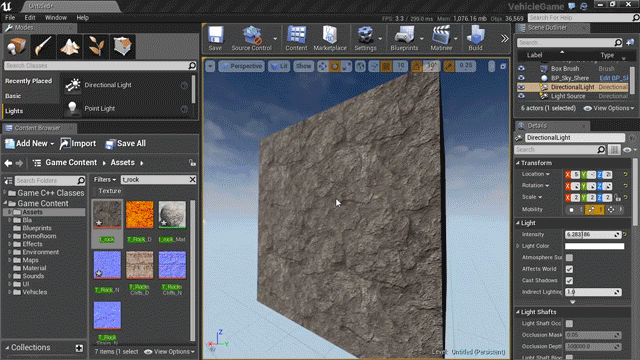Expand the Light Color property
The height and width of the screenshot is (360, 640).
click(x=518, y=246)
